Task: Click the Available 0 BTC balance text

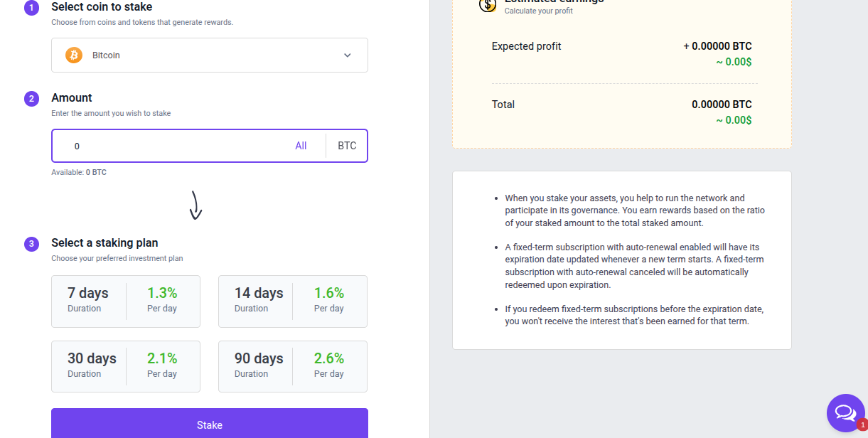Action: pyautogui.click(x=79, y=172)
